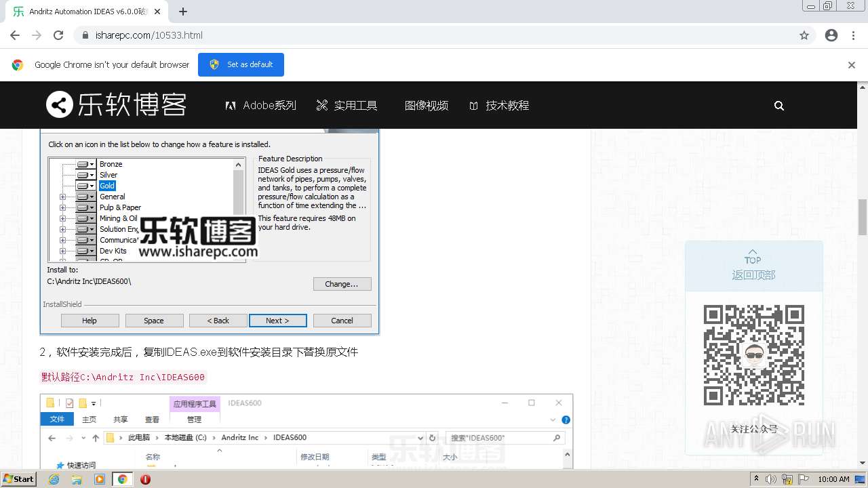Open the 图像视频 menu
868x488 pixels.
coord(427,105)
